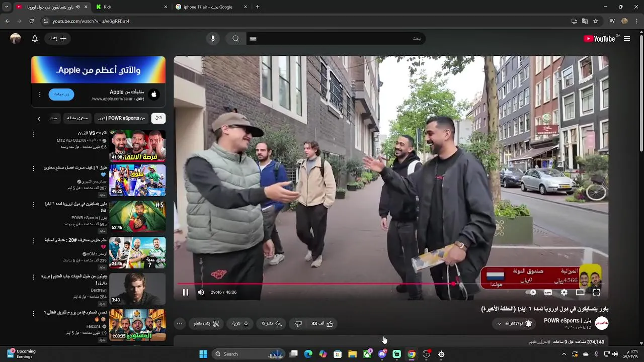Open the 52:46 video thumbnail
The height and width of the screenshot is (362, 644).
point(137,216)
